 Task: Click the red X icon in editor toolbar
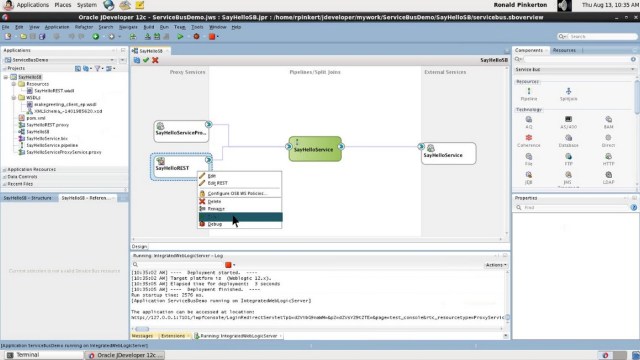(x=155, y=60)
